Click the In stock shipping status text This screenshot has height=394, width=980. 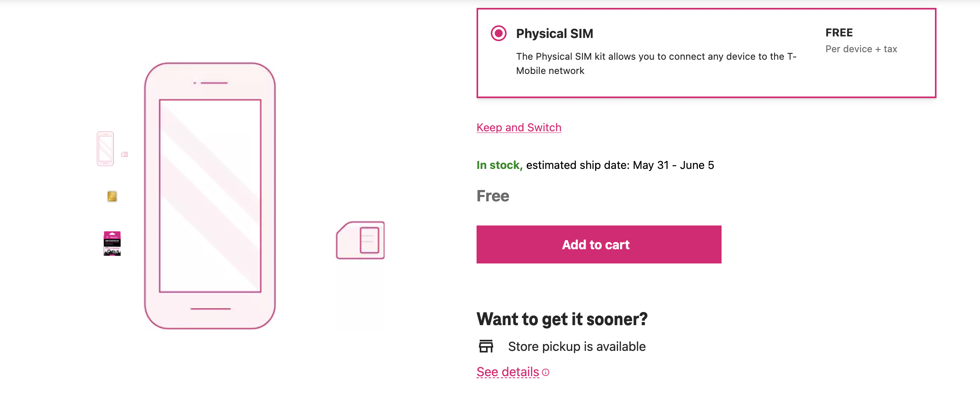click(x=499, y=165)
